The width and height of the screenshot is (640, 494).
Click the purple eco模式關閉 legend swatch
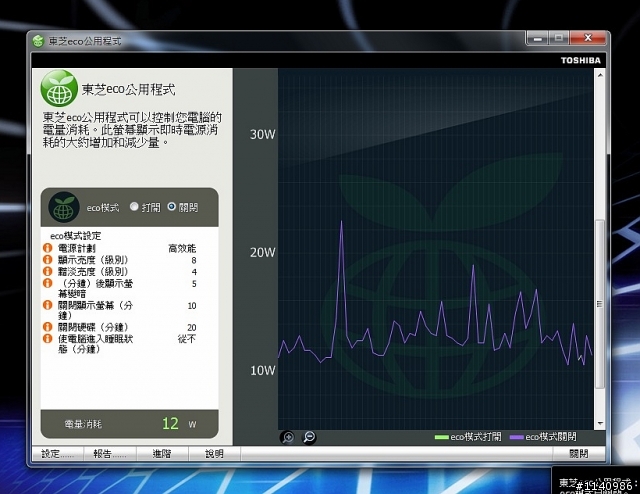(x=517, y=437)
